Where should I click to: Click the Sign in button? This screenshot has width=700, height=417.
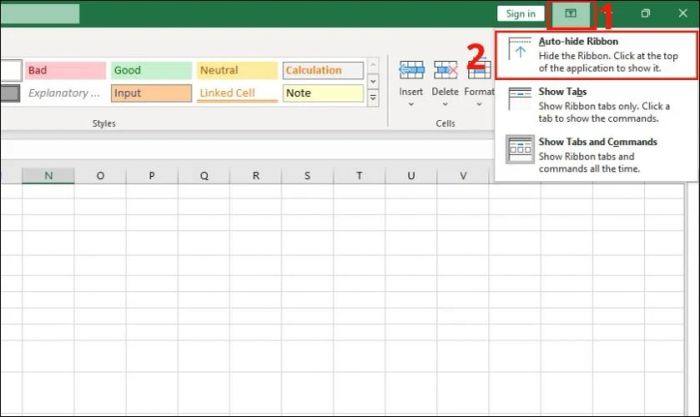pos(521,14)
